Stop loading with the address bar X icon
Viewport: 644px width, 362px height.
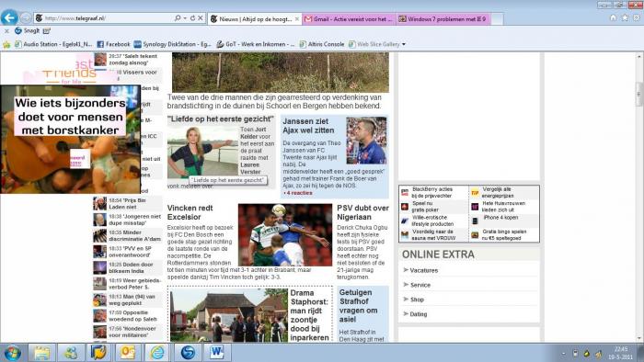point(200,18)
